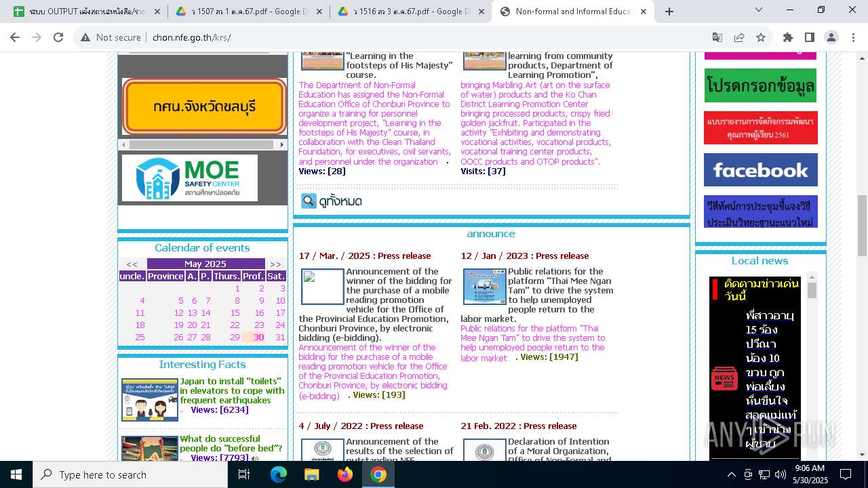Open the local news headline text

point(771,380)
